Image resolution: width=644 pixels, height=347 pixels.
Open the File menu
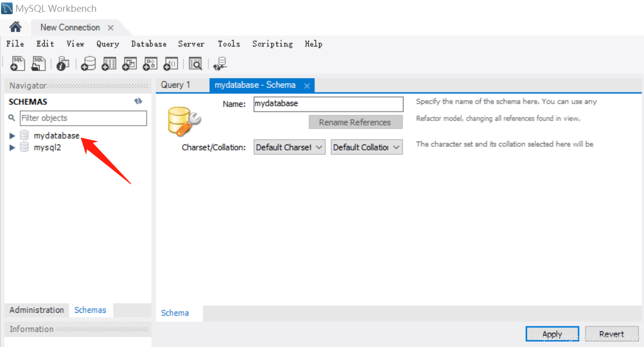point(15,44)
